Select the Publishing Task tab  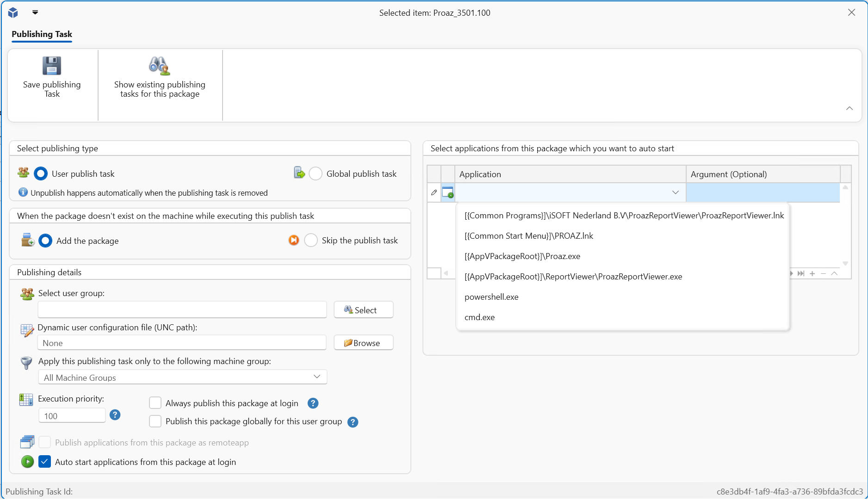pyautogui.click(x=42, y=34)
